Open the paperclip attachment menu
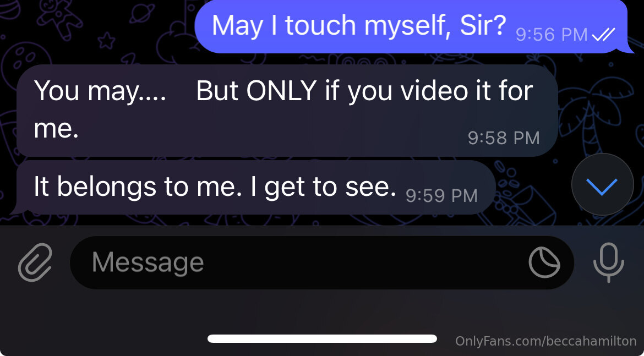The image size is (644, 356). pyautogui.click(x=35, y=262)
